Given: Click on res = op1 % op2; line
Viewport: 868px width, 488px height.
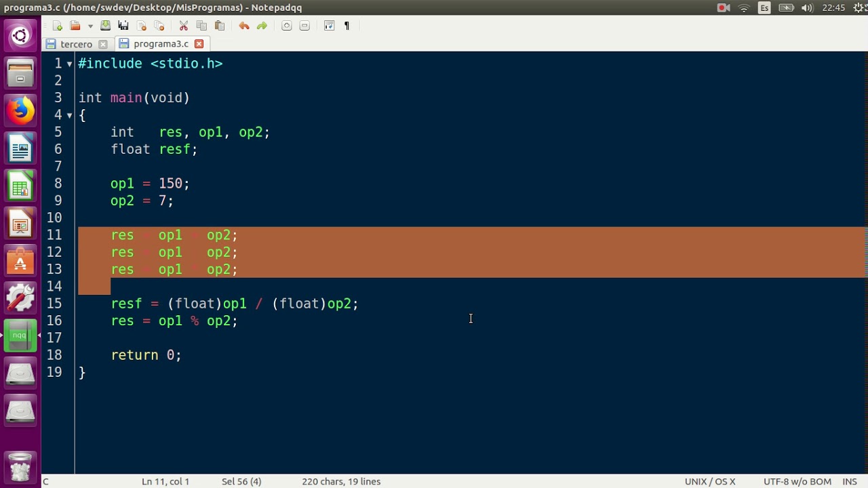Looking at the screenshot, I should click(174, 321).
